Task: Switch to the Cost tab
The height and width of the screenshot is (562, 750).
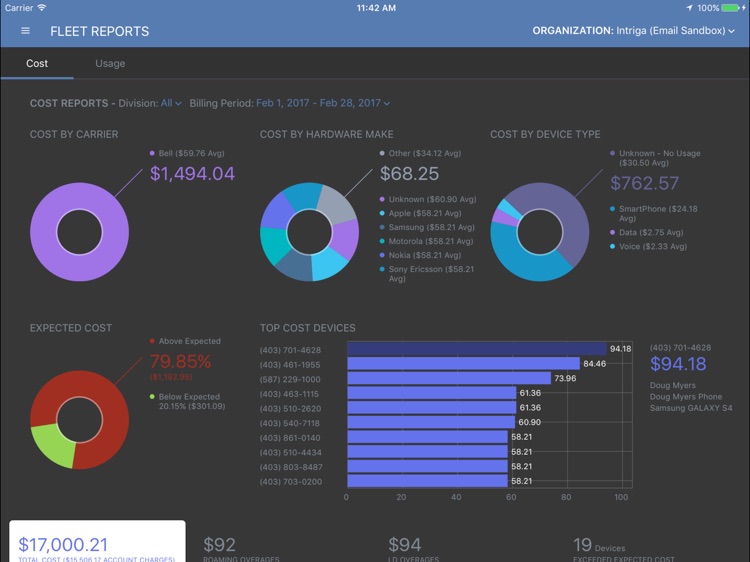Action: [37, 63]
